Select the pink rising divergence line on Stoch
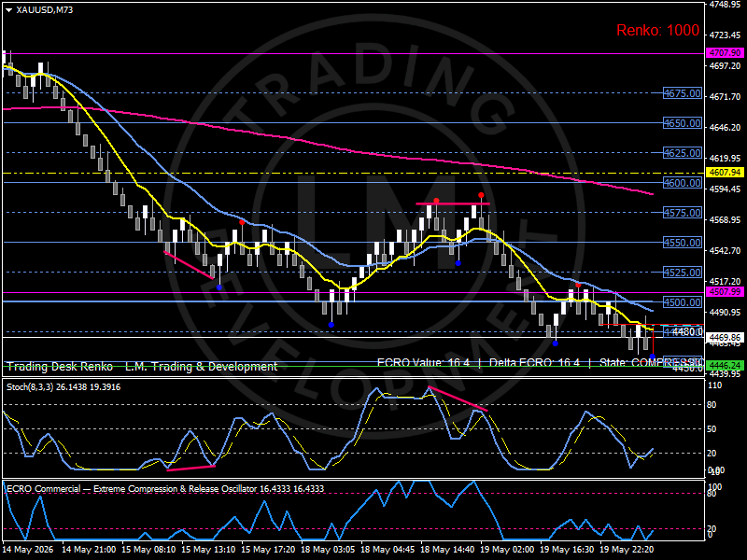Image resolution: width=747 pixels, height=560 pixels. tap(191, 469)
